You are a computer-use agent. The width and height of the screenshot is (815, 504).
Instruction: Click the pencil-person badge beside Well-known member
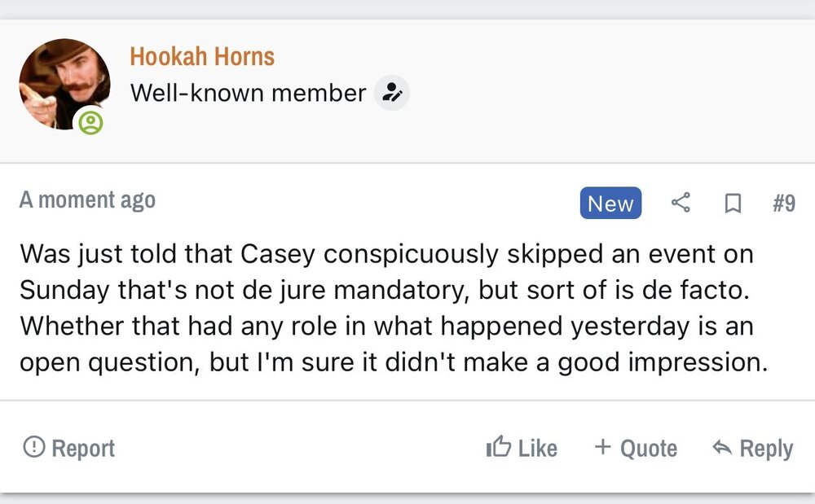pos(392,93)
